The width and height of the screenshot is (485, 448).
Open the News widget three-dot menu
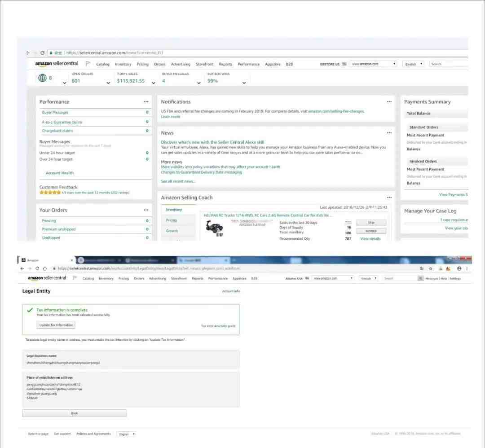click(x=389, y=132)
